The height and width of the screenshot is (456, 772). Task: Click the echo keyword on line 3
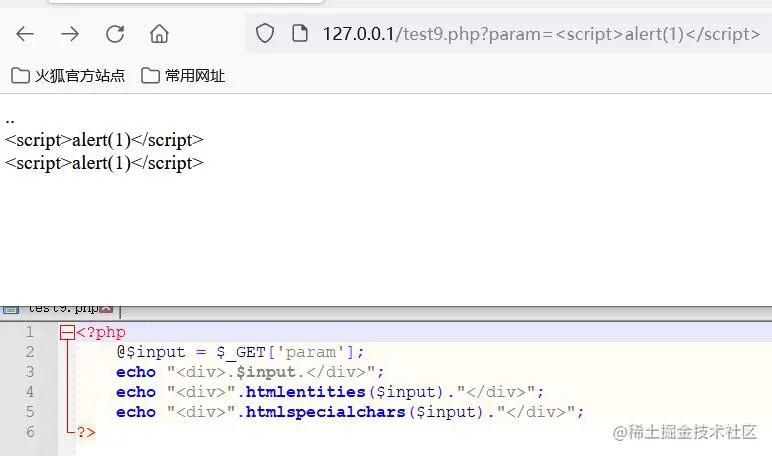(136, 372)
